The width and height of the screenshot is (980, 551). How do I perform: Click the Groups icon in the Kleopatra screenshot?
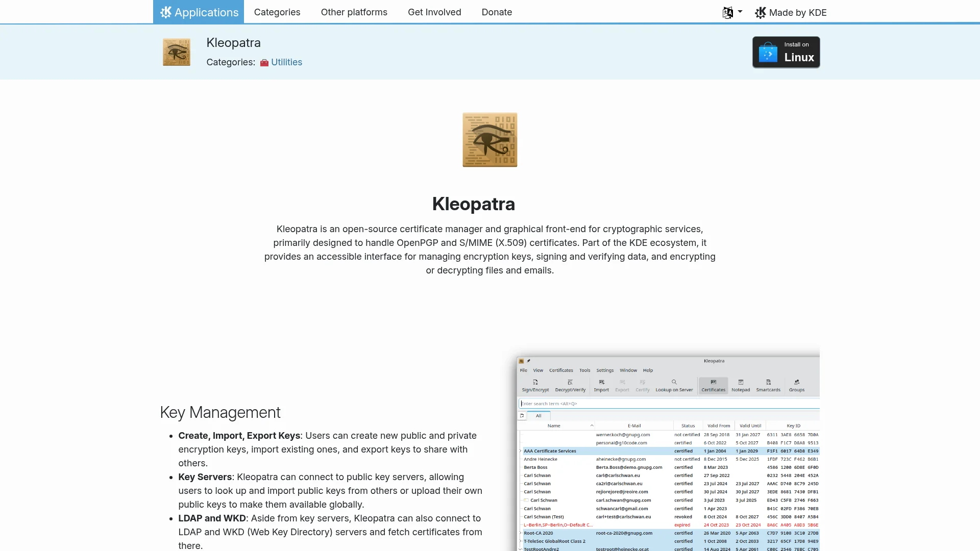797,382
